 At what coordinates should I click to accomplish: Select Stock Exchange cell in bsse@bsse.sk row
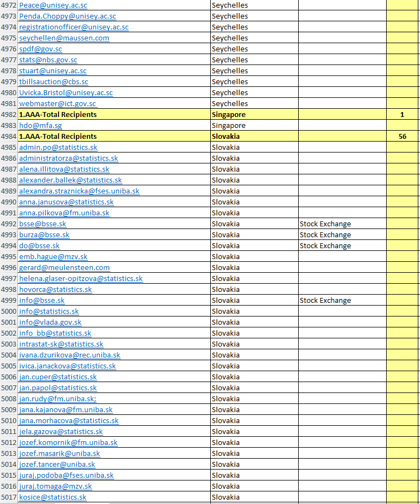pyautogui.click(x=342, y=224)
